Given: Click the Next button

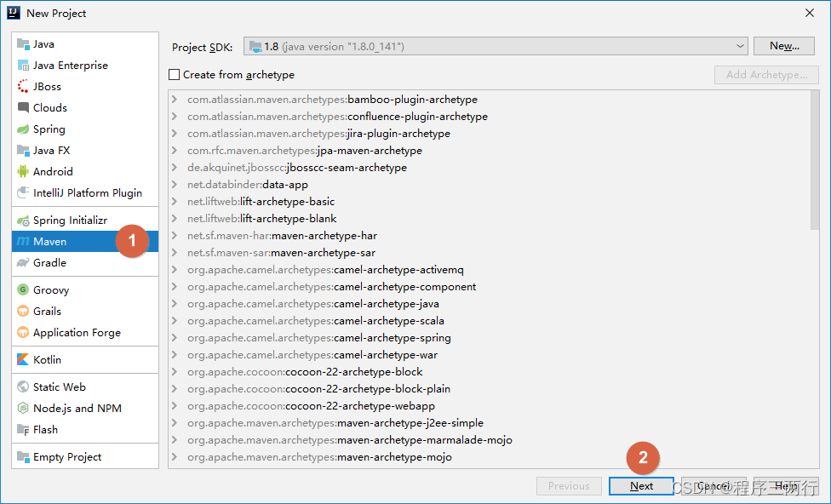Looking at the screenshot, I should [x=641, y=486].
